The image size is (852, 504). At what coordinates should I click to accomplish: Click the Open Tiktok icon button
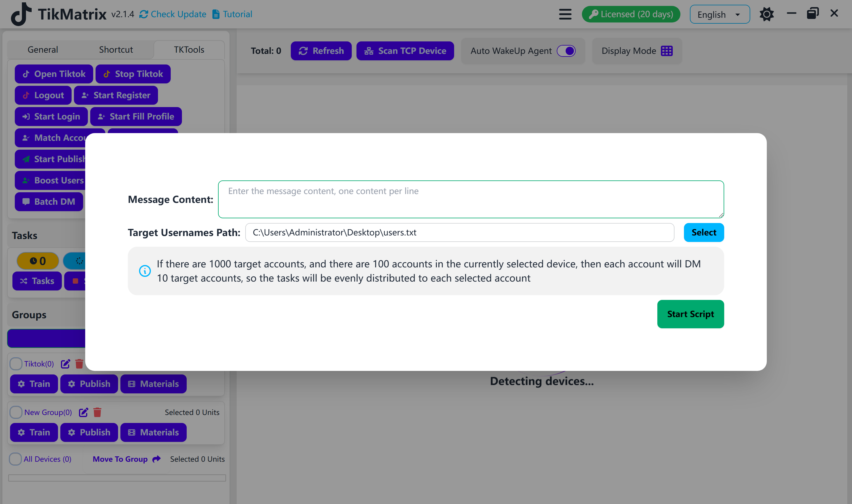(x=26, y=74)
